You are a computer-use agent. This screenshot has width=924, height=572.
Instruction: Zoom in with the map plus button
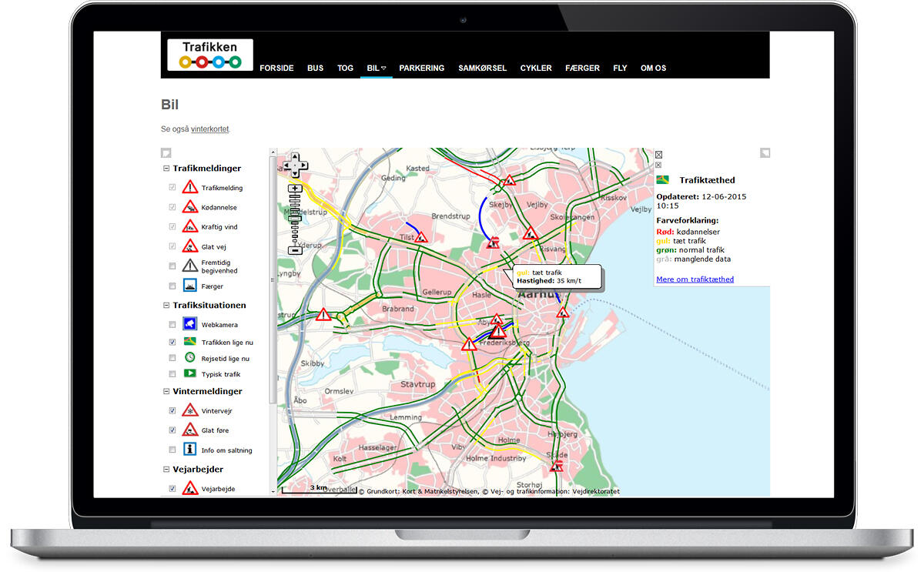(295, 189)
